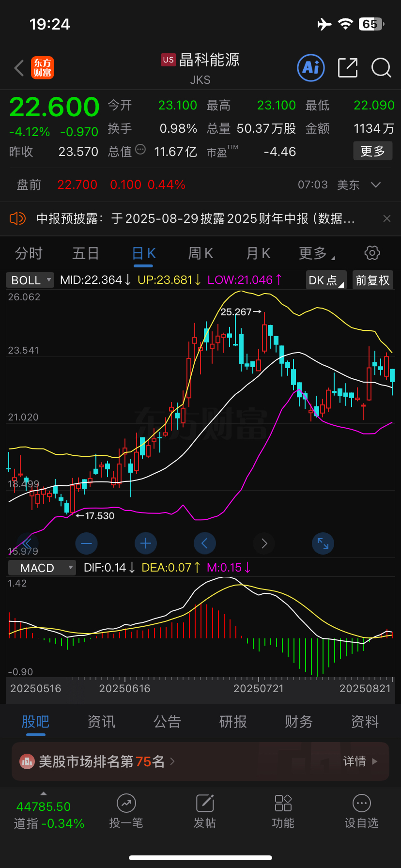Switch to 分时 chart tab
Screen dimensions: 401x868
[29, 253]
